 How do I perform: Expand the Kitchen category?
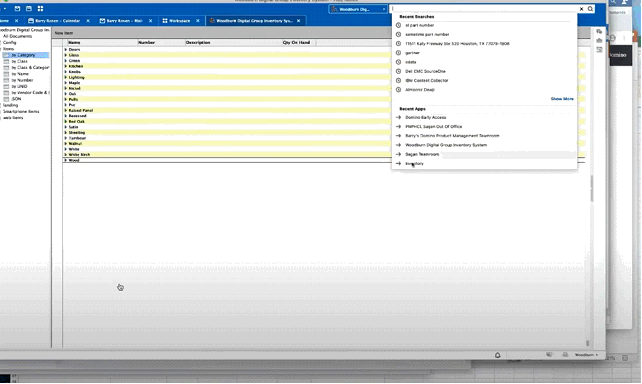tap(66, 66)
